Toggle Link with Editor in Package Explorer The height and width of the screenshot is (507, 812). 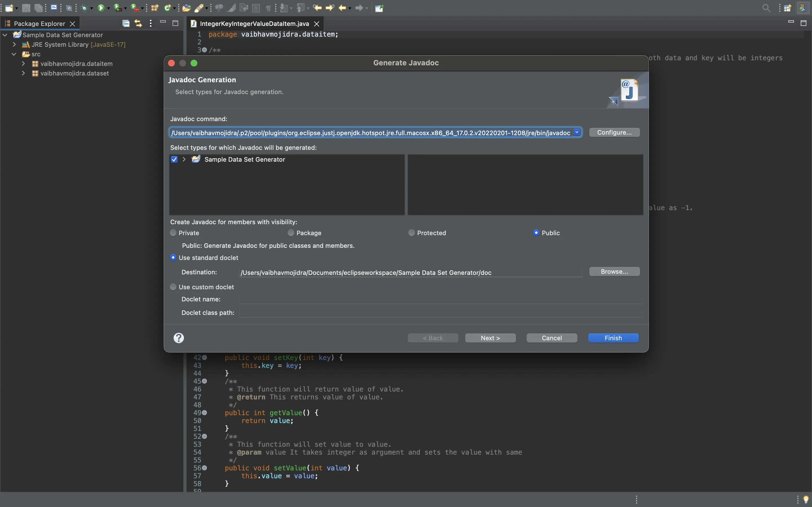(138, 23)
